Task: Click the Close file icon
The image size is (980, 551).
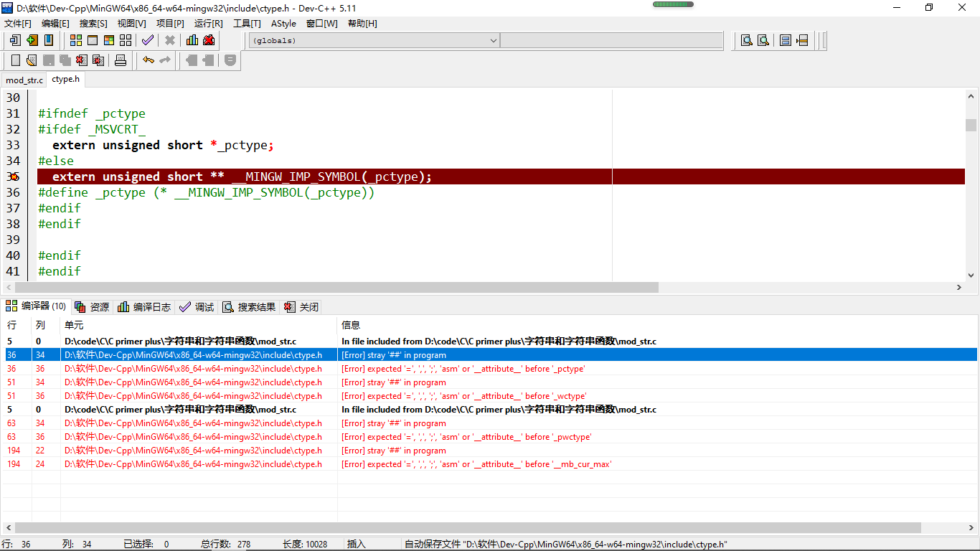Action: tap(82, 60)
